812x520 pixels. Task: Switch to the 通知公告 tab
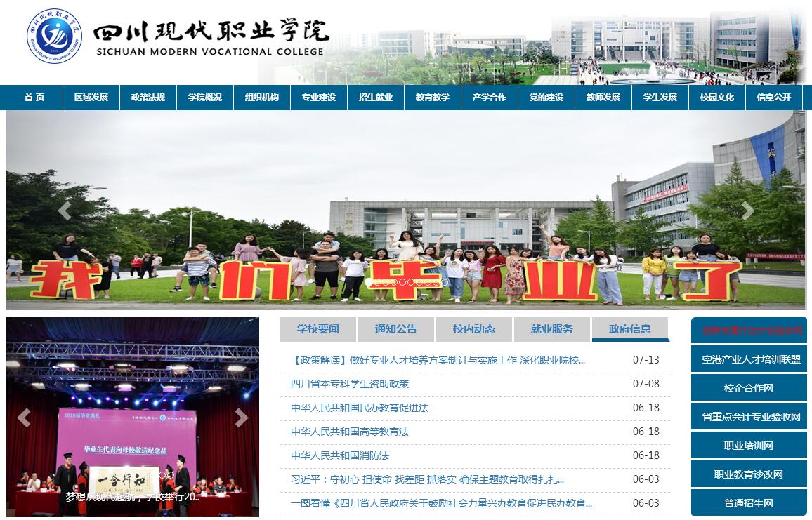(x=395, y=328)
